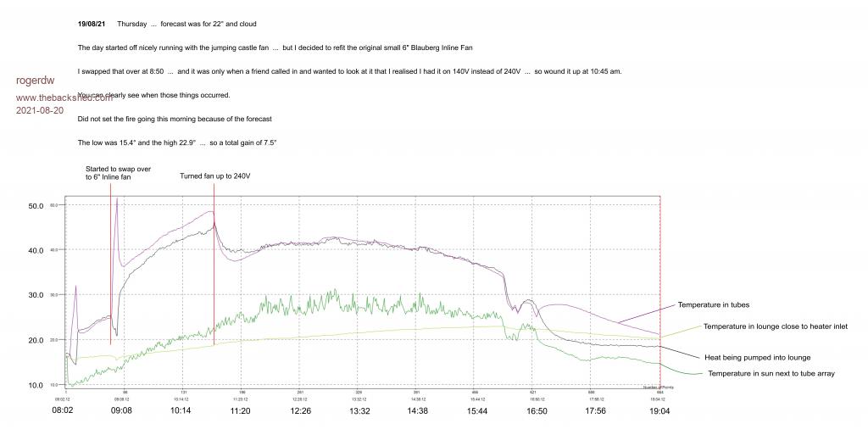Click the 10:14 time axis label
The image size is (868, 435).
tap(182, 410)
